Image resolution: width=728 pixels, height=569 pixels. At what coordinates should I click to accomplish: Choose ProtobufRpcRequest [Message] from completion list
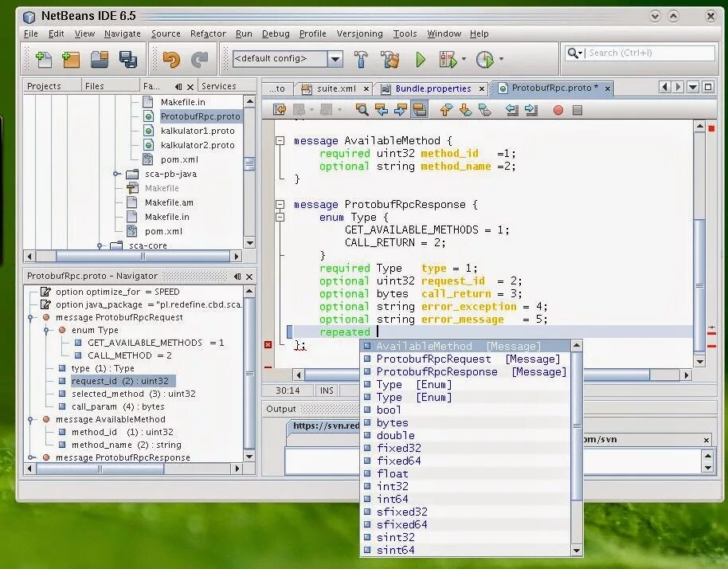coord(466,359)
